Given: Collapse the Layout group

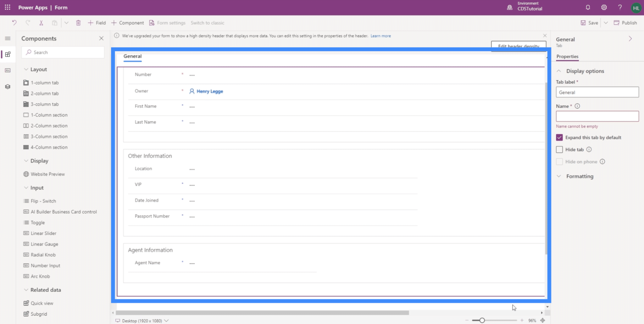Looking at the screenshot, I should pos(26,69).
